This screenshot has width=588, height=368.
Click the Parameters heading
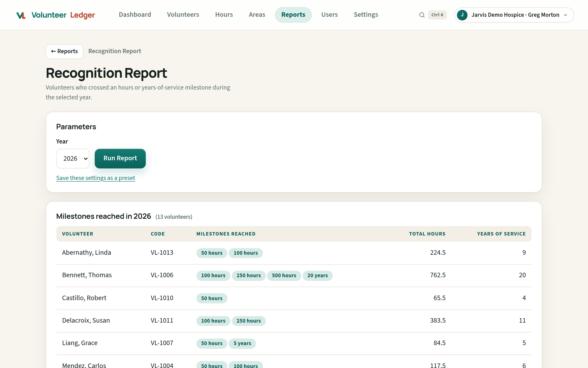(x=76, y=127)
